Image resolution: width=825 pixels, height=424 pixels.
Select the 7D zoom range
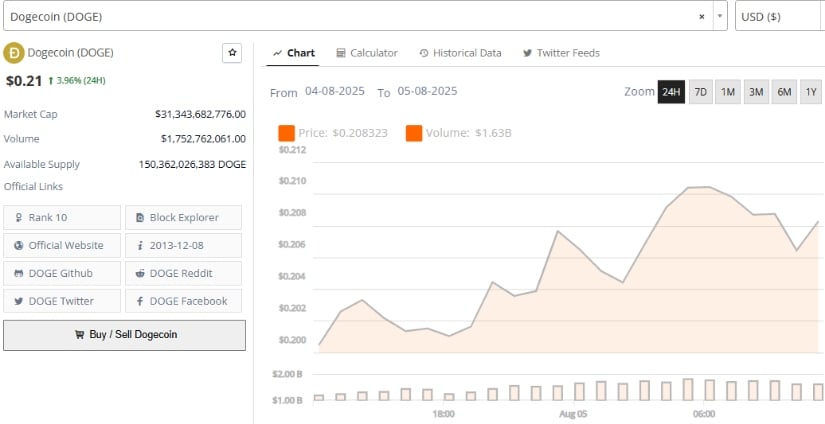(x=700, y=92)
